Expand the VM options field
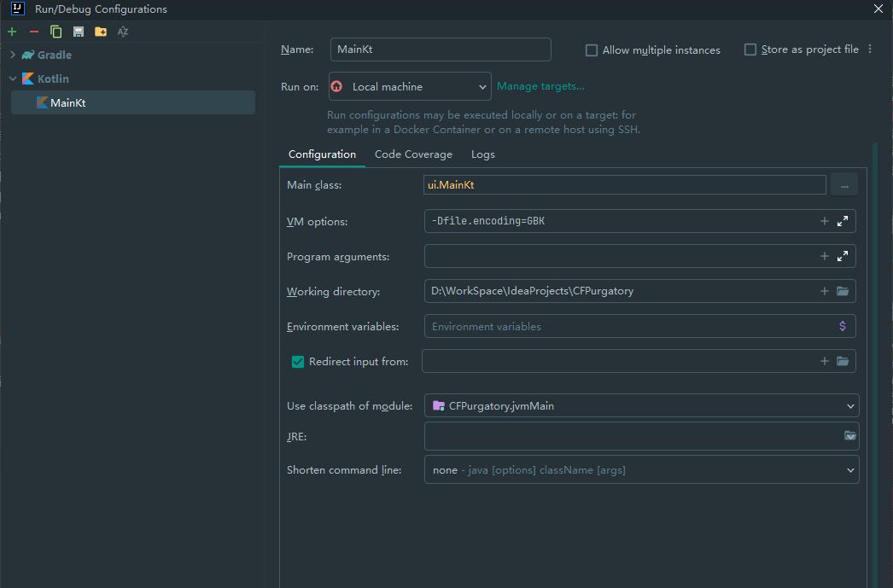 tap(843, 221)
